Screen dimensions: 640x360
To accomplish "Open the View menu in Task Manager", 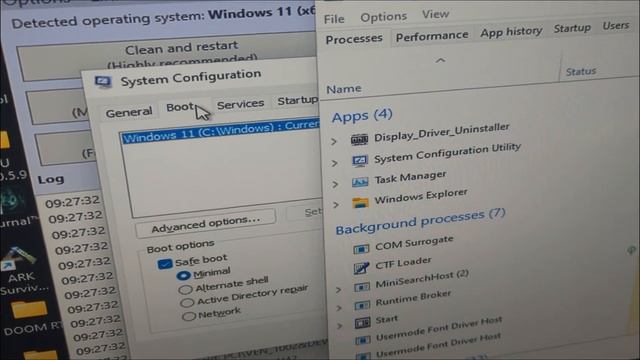I will coord(436,15).
